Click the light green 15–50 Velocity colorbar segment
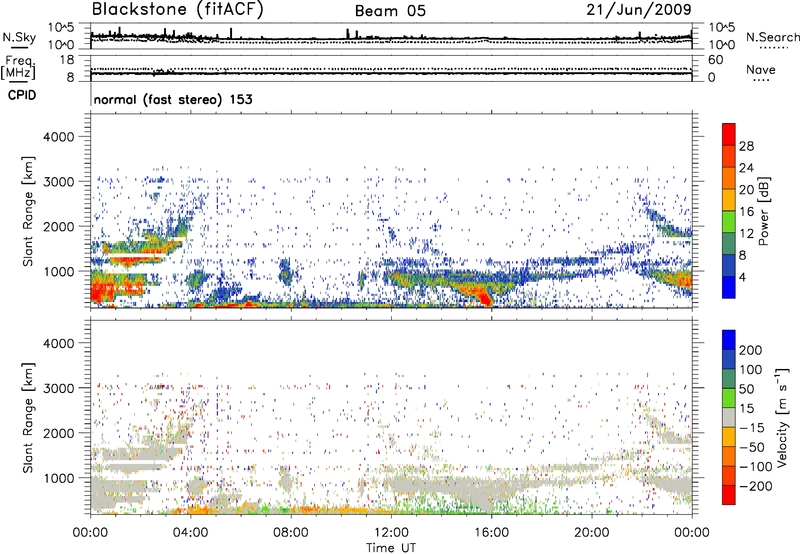 tap(729, 398)
